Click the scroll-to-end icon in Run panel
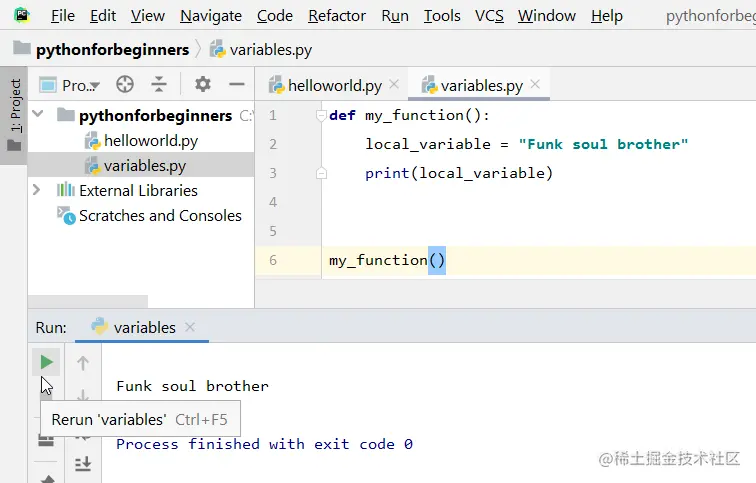756x483 pixels. click(83, 463)
